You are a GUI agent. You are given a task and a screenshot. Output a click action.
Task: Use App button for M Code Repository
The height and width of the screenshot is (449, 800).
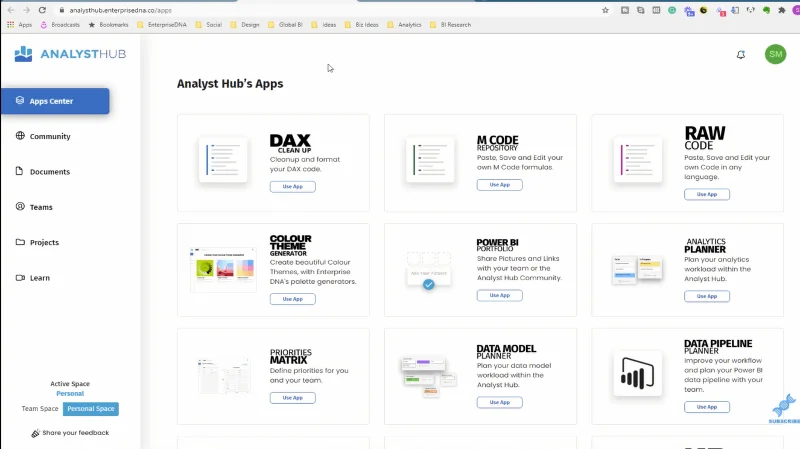click(499, 185)
